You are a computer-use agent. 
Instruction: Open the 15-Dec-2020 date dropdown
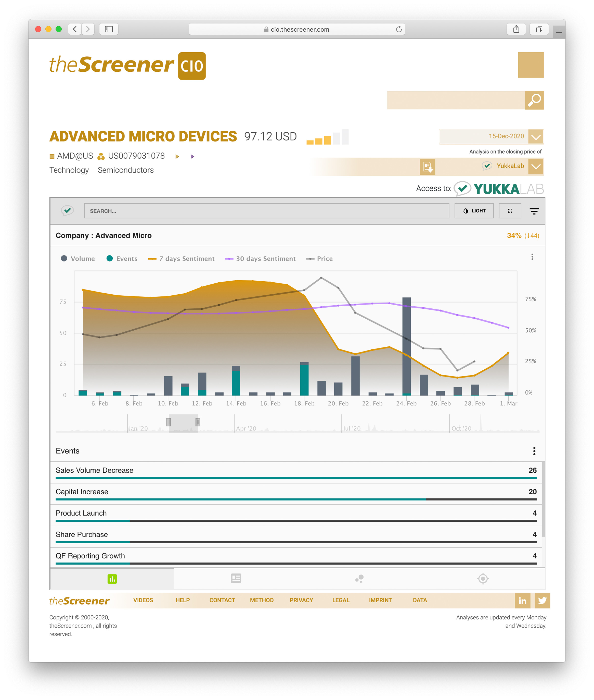(x=536, y=137)
